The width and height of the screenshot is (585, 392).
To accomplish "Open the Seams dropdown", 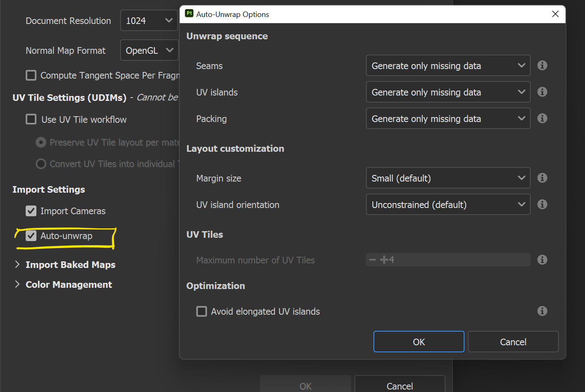I will click(448, 65).
